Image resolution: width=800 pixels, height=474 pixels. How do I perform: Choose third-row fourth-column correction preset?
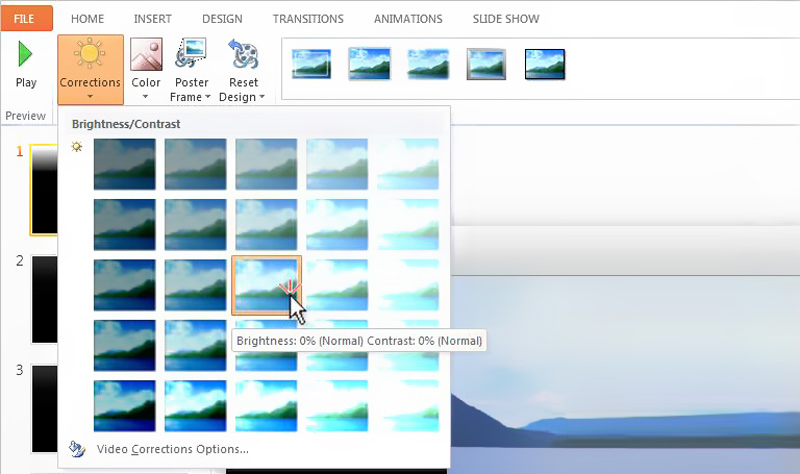click(x=337, y=285)
